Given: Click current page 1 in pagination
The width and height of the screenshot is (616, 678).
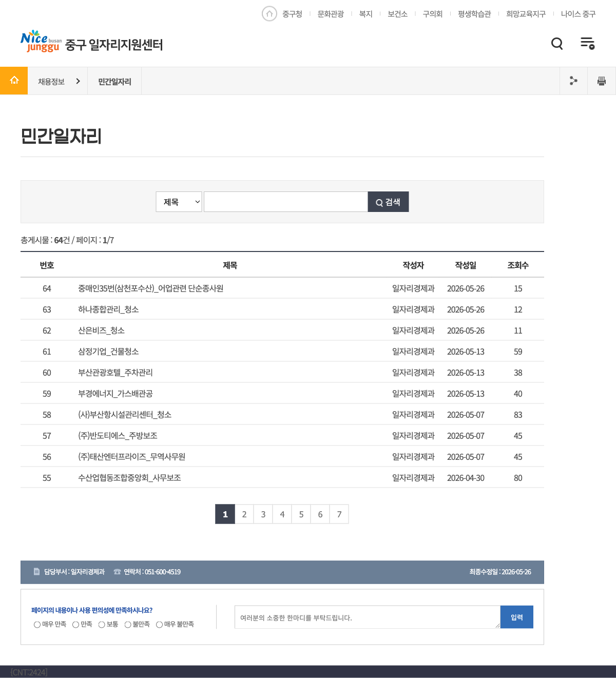Looking at the screenshot, I should pos(225,514).
